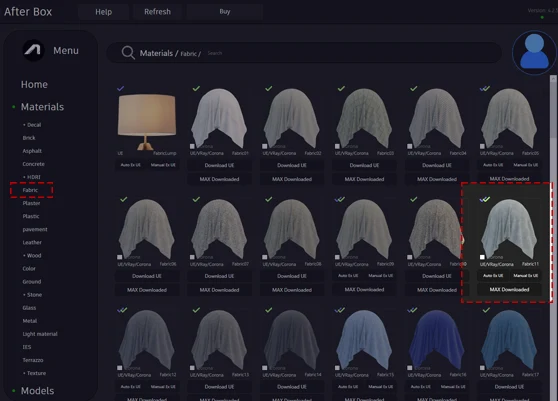
Task: Select the Fabric category in sidebar
Action: tap(30, 190)
